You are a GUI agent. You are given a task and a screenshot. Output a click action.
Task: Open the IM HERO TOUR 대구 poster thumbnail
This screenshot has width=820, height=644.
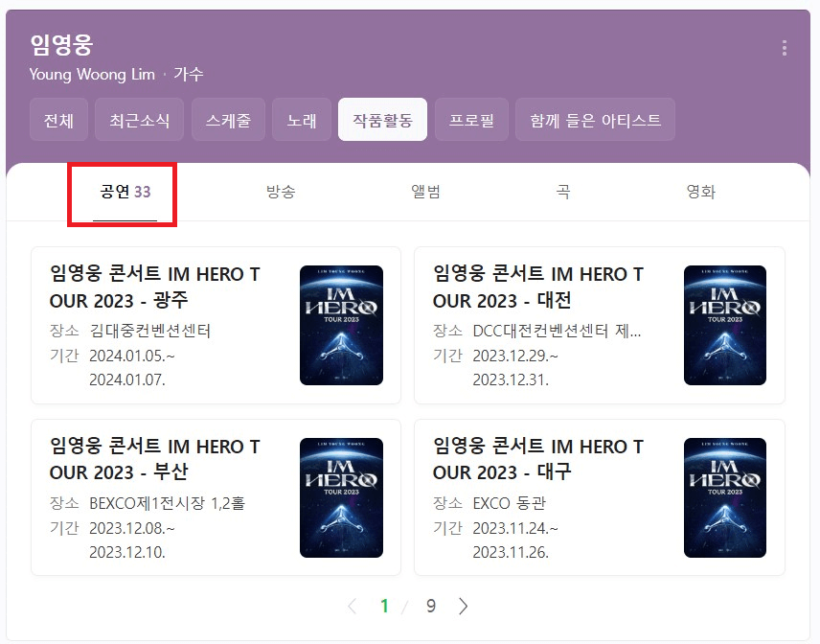tap(725, 499)
